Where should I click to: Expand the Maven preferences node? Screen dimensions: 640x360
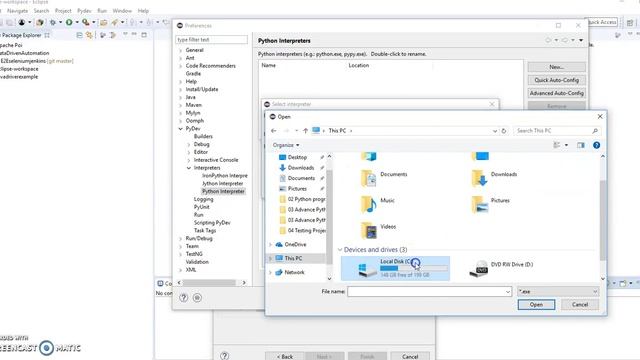tap(181, 105)
